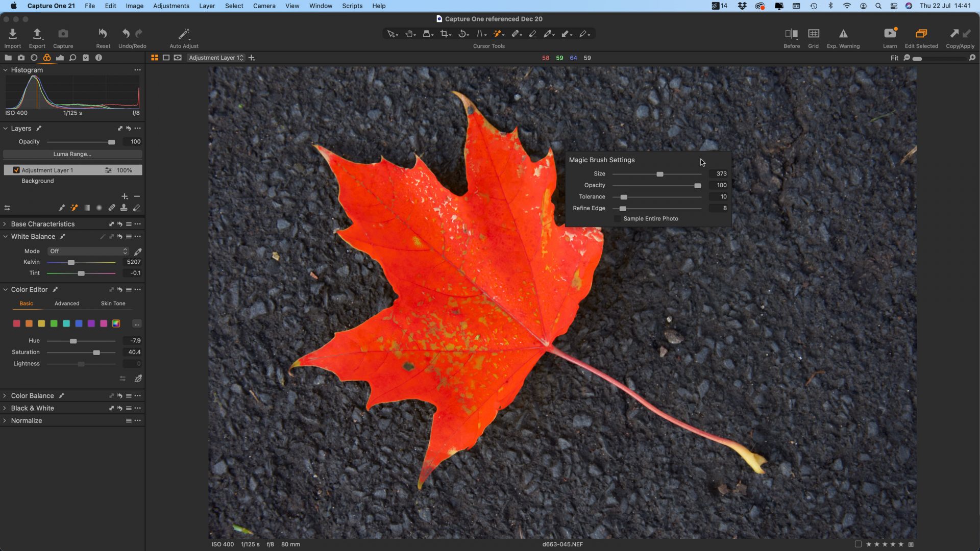The image size is (980, 551).
Task: Open the Adjustments menu
Action: coord(171,6)
